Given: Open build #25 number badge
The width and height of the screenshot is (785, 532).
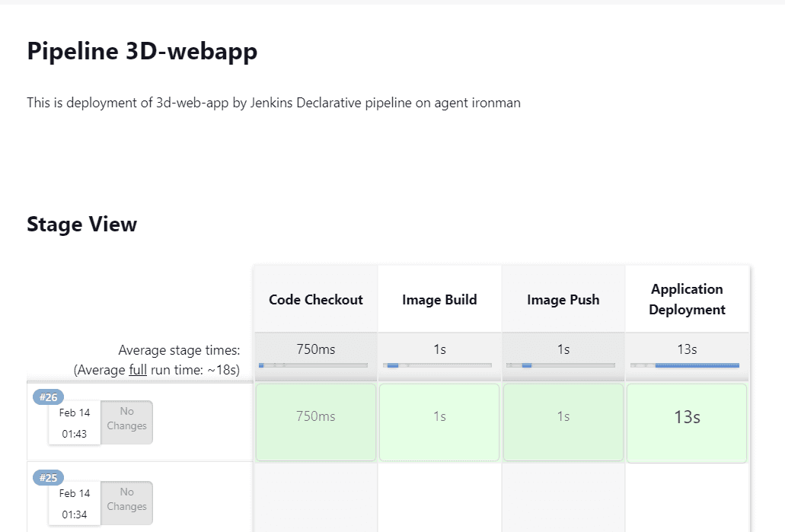Looking at the screenshot, I should point(48,477).
